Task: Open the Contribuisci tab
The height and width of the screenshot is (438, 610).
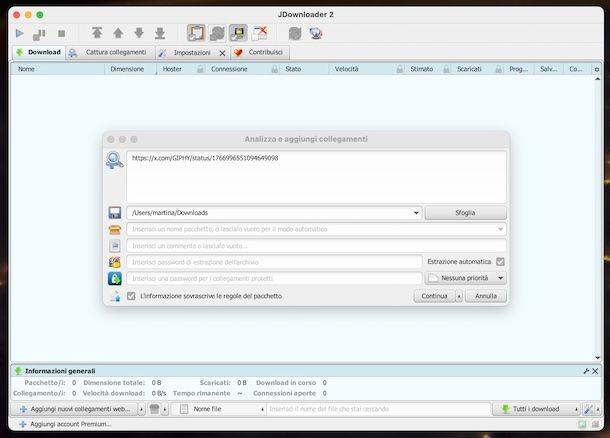Action: [260, 53]
